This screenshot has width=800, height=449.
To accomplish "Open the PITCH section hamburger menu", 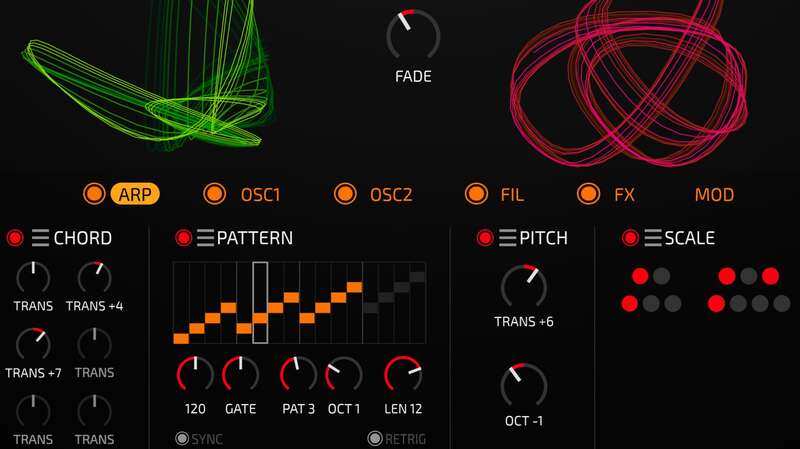I will coord(507,238).
